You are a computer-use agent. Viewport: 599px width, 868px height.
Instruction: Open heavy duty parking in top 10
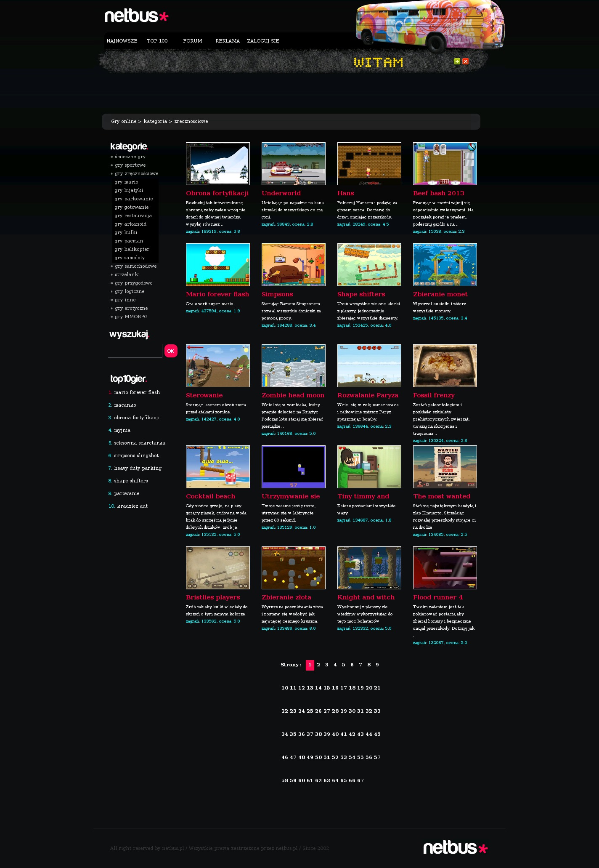(x=138, y=468)
